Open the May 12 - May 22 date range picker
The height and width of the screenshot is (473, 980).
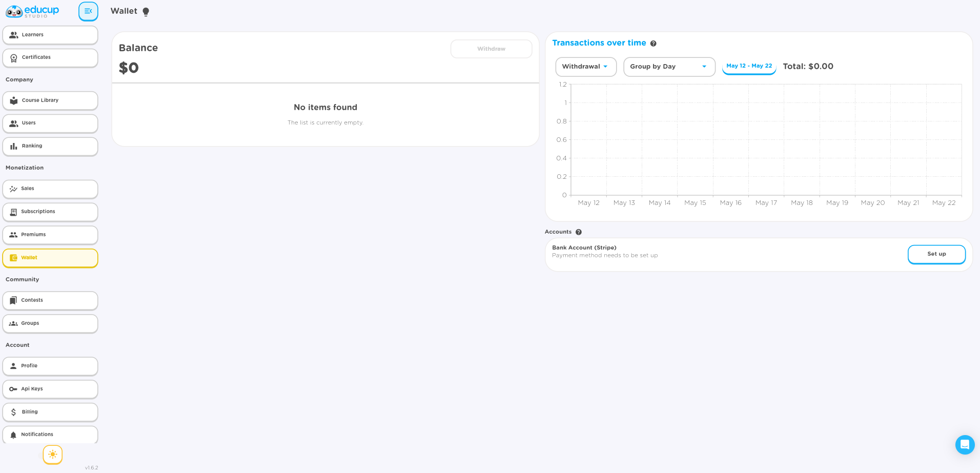[749, 66]
